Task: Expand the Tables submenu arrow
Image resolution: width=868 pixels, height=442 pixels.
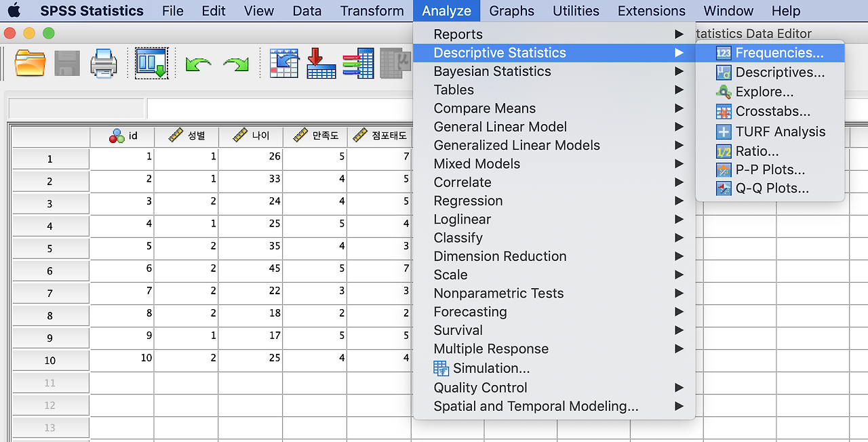Action: pos(679,90)
